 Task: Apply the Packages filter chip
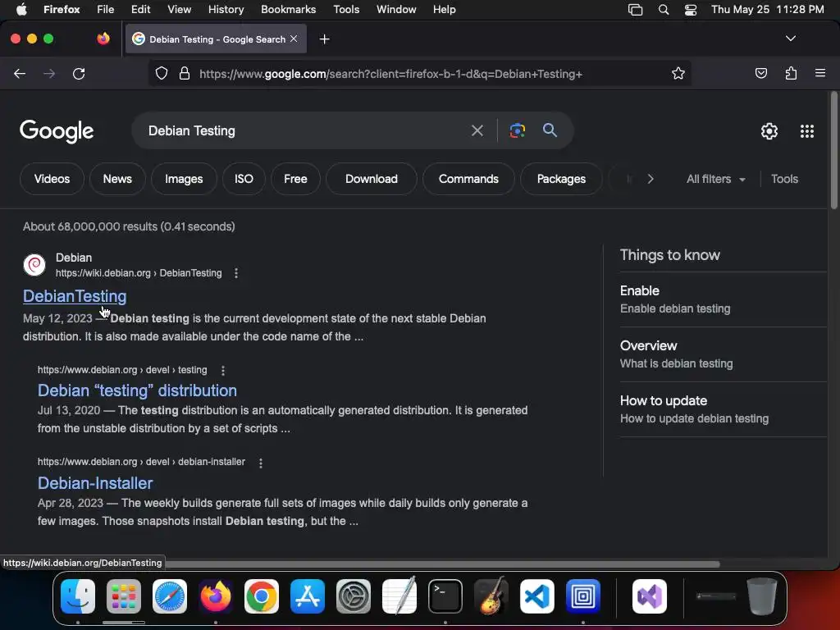point(561,179)
